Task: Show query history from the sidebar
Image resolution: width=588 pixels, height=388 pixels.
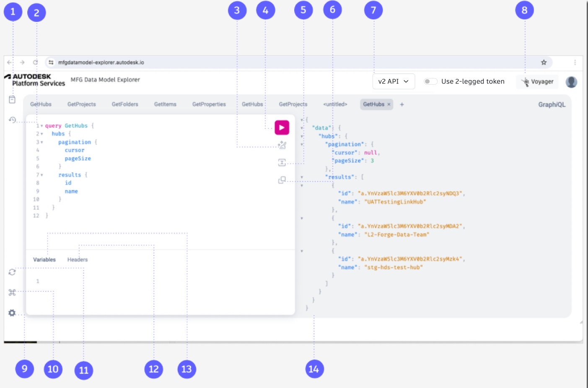Action: [x=12, y=120]
